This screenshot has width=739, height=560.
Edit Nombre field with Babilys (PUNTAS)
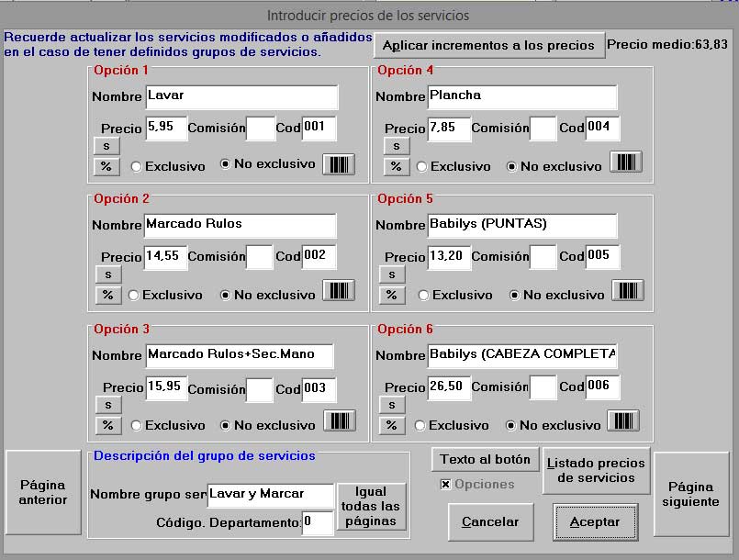(x=522, y=225)
